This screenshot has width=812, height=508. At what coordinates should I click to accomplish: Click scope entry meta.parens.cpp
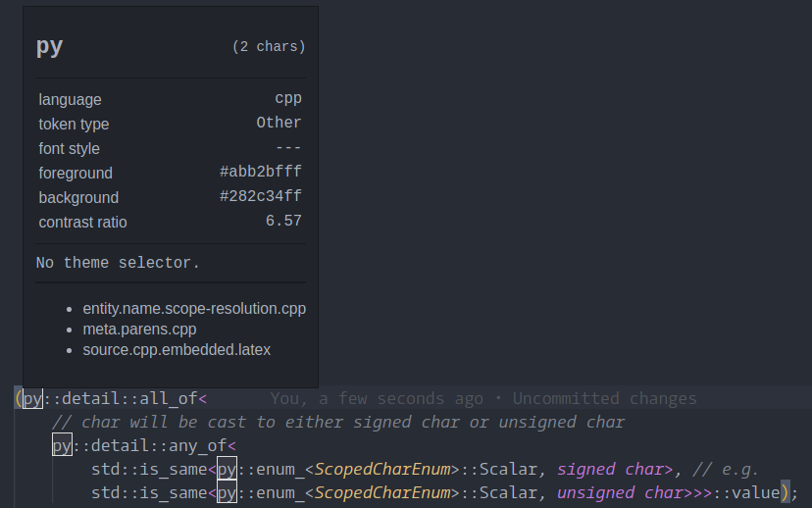139,330
